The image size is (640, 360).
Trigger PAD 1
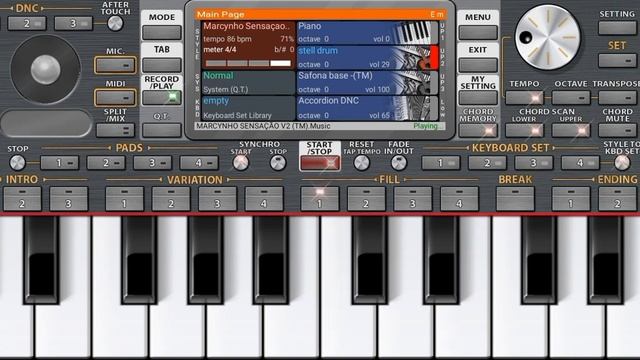[60, 163]
